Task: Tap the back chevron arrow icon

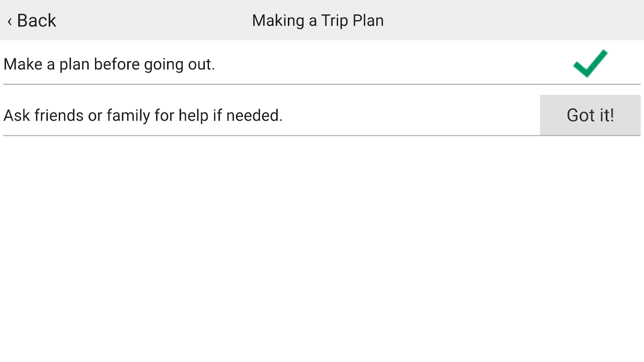Action: click(x=10, y=21)
